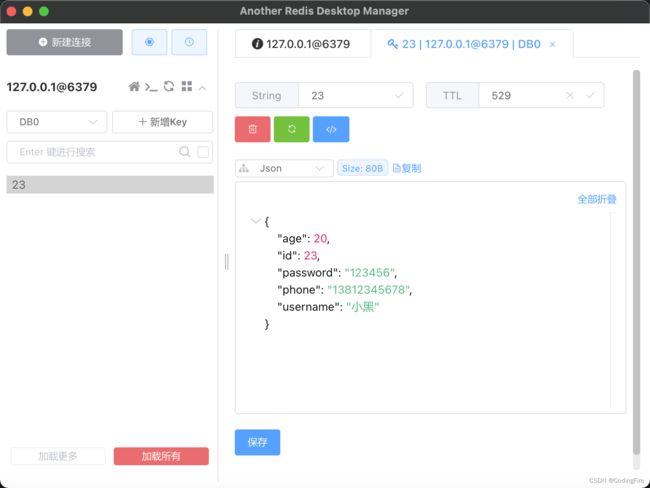Click the Add Key (新增Key) button
The width and height of the screenshot is (650, 488).
pyautogui.click(x=162, y=122)
